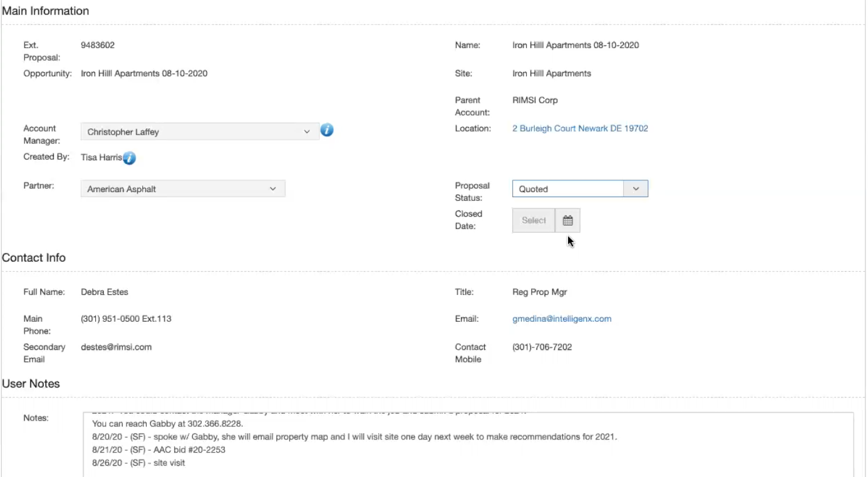Open the Closed Date calendar picker
This screenshot has width=868, height=477.
(x=567, y=220)
